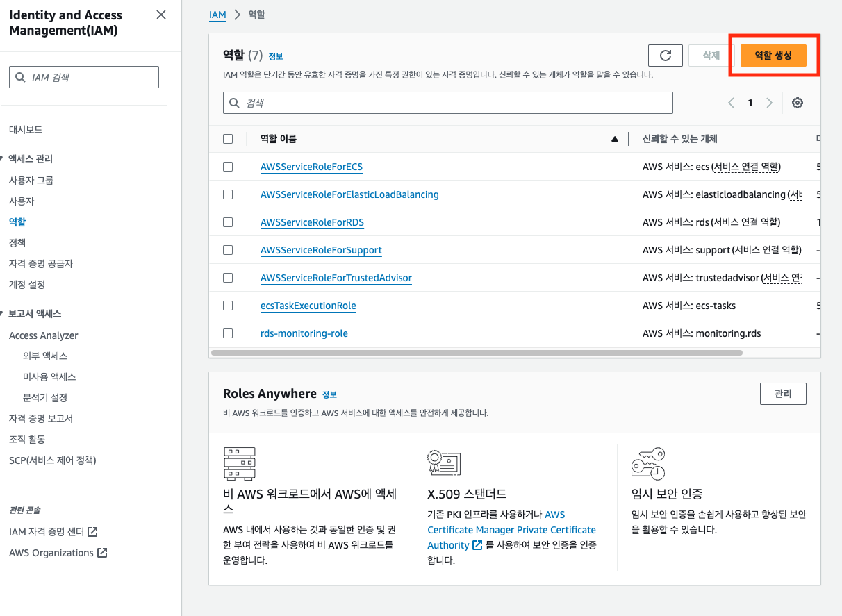The image size is (842, 616).
Task: Click the horizontal scrollbar under roles table
Action: click(477, 353)
